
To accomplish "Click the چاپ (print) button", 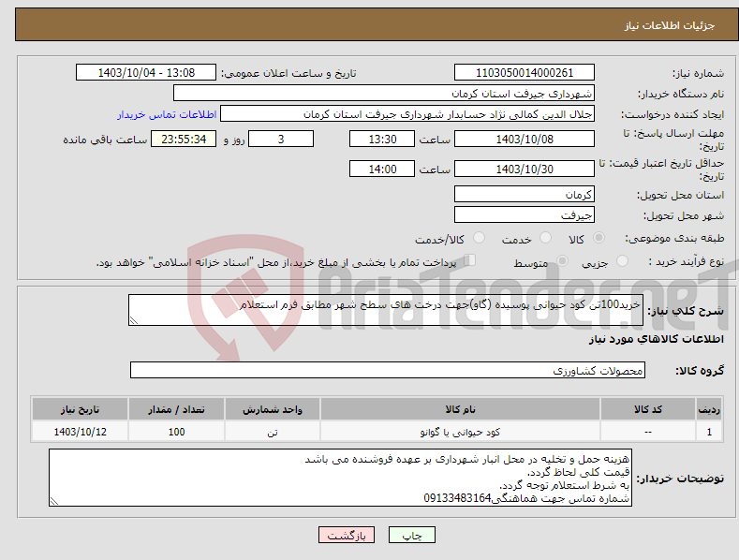I will coord(411,535).
